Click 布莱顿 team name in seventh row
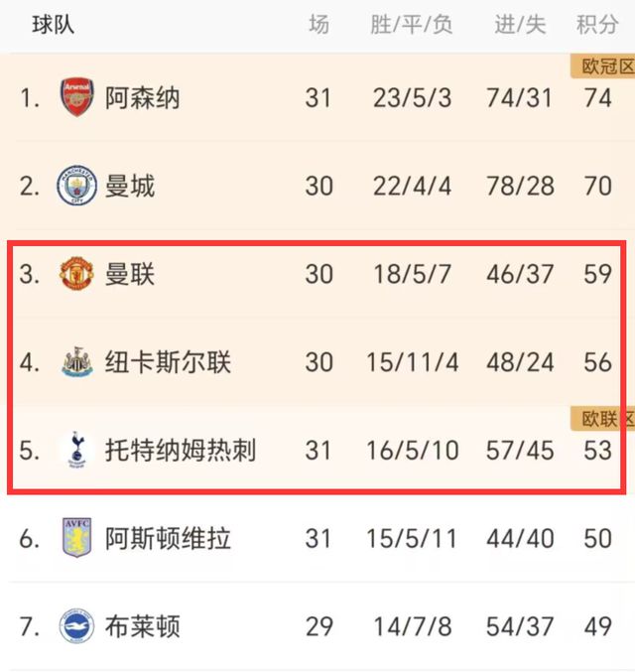The height and width of the screenshot is (672, 635). coord(143,626)
